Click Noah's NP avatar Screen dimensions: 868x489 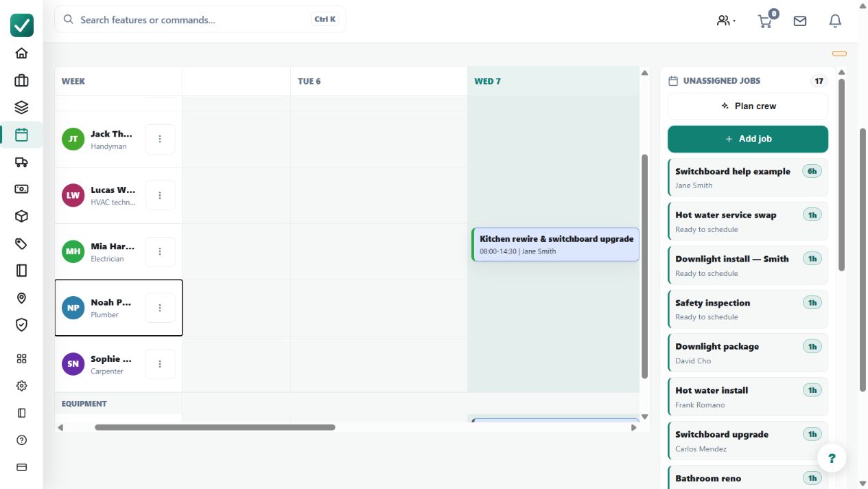tap(73, 308)
